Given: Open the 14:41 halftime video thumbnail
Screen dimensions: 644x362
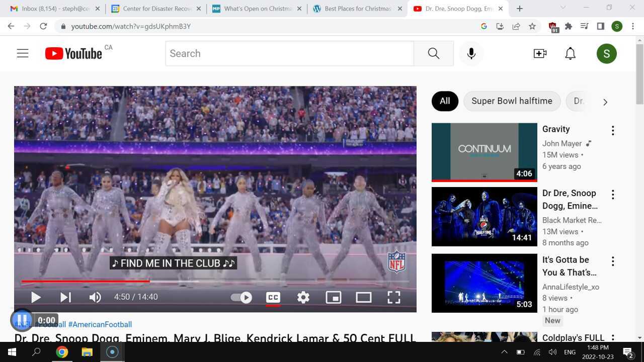Looking at the screenshot, I should click(x=485, y=217).
